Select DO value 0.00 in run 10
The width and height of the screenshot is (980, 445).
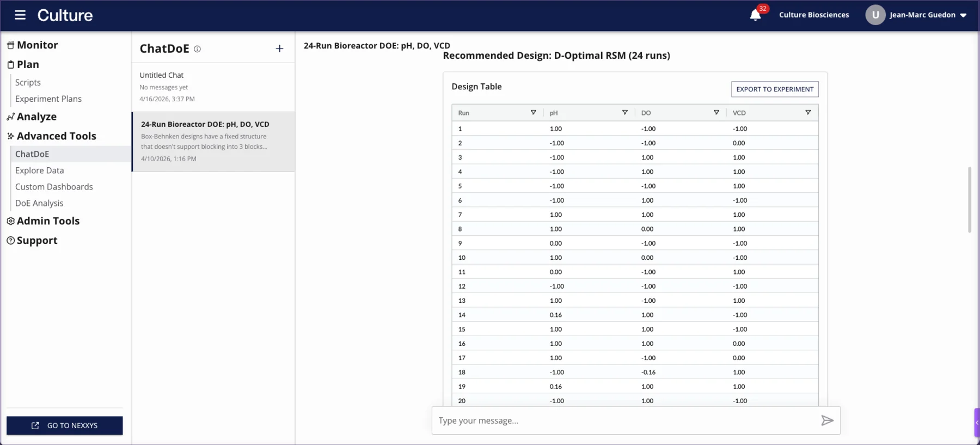coord(647,258)
